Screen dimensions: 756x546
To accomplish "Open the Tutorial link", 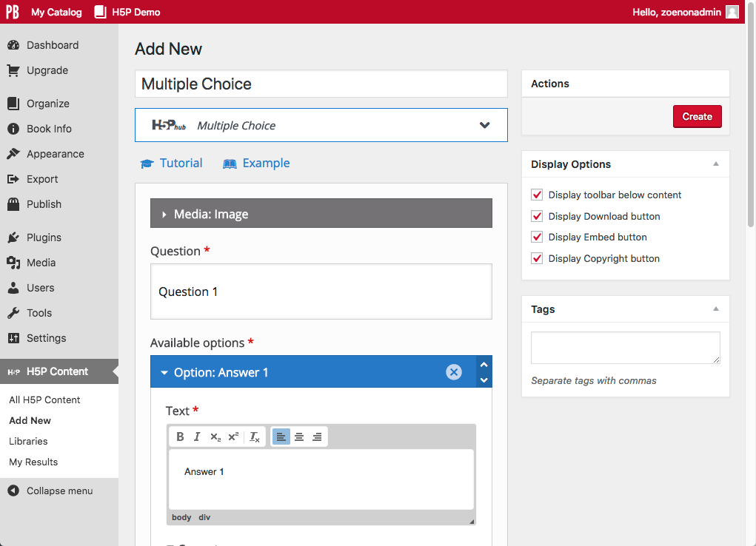I will point(171,164).
